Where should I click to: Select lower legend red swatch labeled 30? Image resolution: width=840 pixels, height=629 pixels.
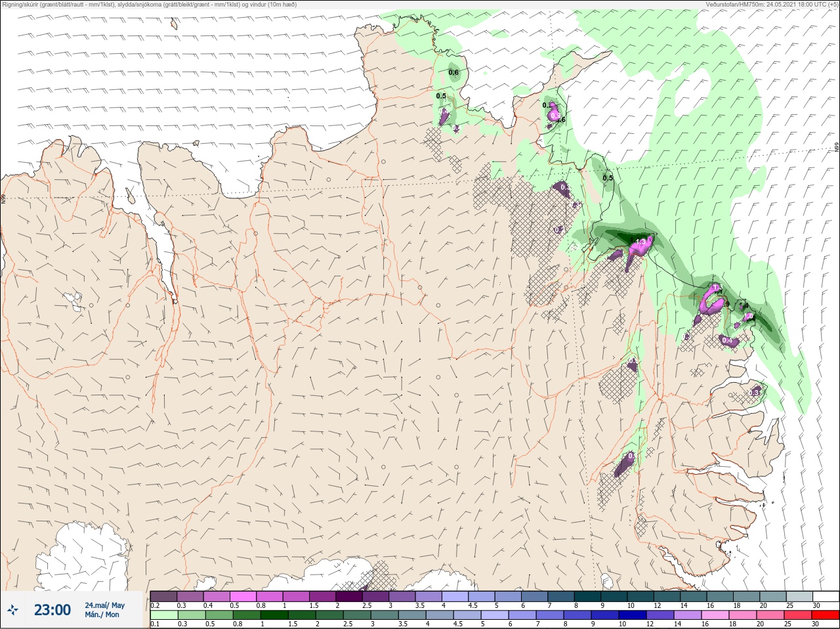pyautogui.click(x=826, y=615)
